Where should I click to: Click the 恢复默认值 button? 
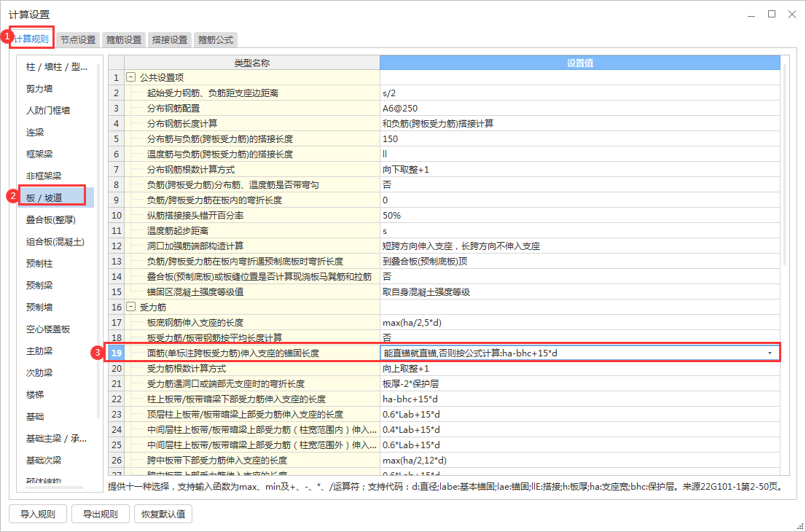pos(163,514)
